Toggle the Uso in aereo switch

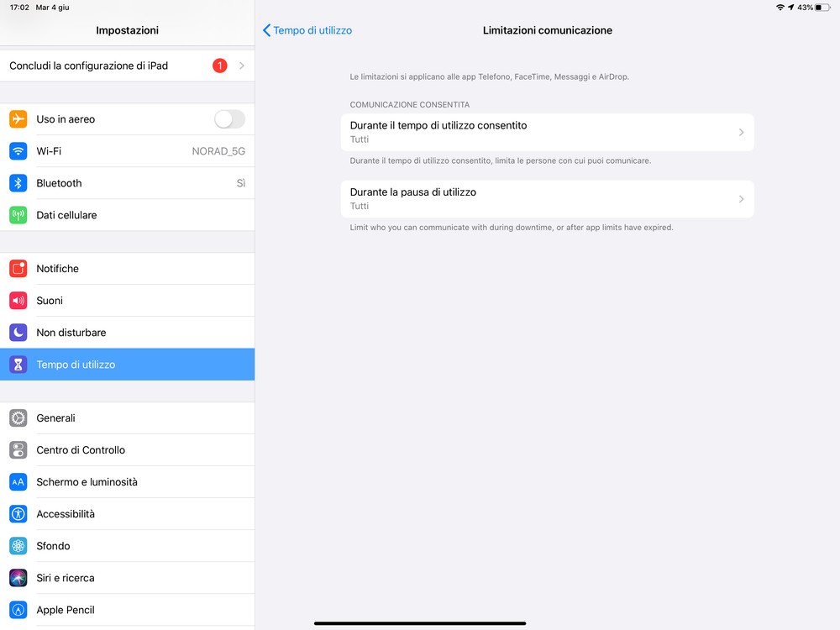230,119
